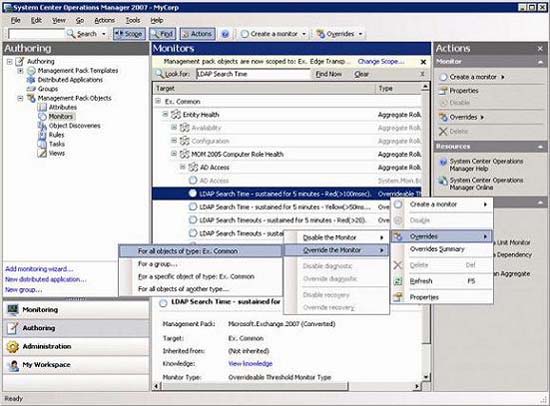Click the New group... link
The height and width of the screenshot is (406, 550).
coord(23,290)
